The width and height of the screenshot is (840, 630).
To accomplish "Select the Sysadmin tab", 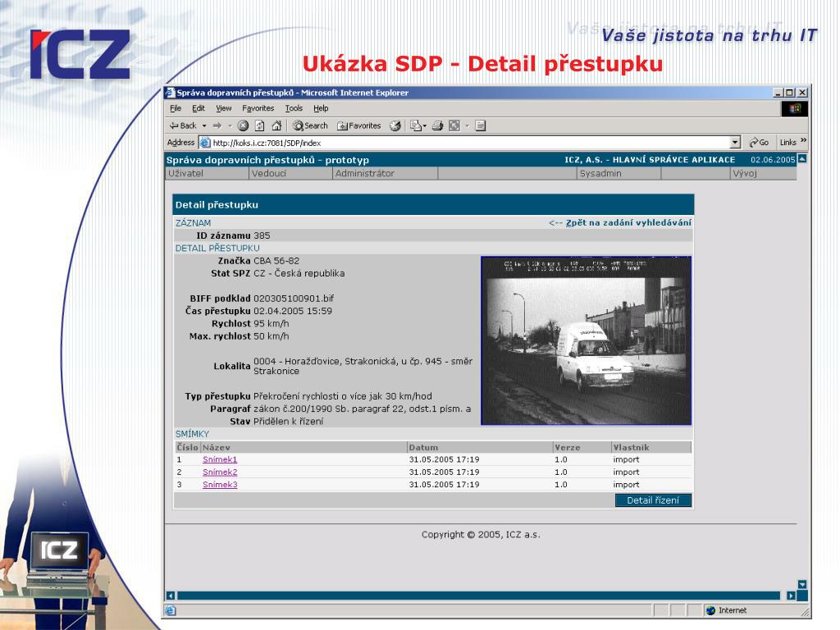I will tap(619, 174).
